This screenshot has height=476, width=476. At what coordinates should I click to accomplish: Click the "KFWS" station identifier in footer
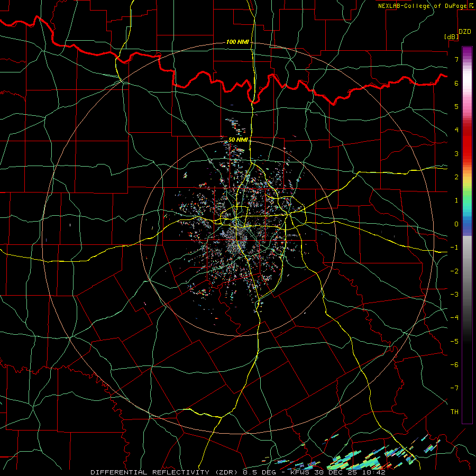pos(301,472)
